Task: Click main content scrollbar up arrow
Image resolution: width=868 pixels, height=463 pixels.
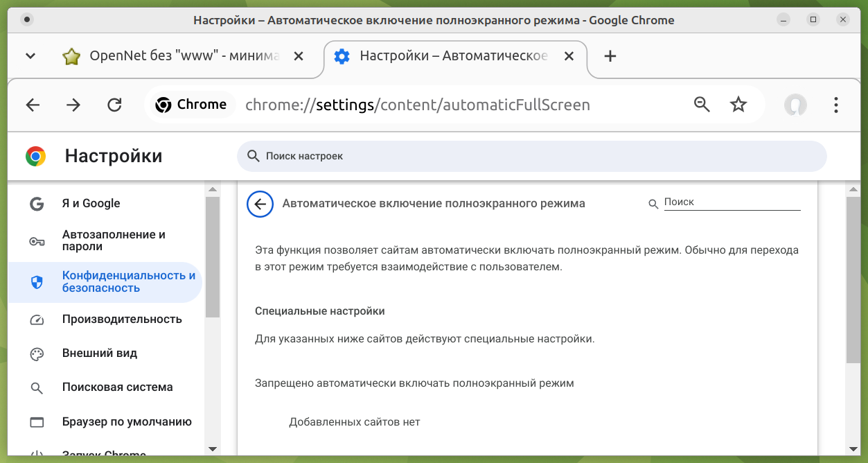Action: [x=853, y=189]
